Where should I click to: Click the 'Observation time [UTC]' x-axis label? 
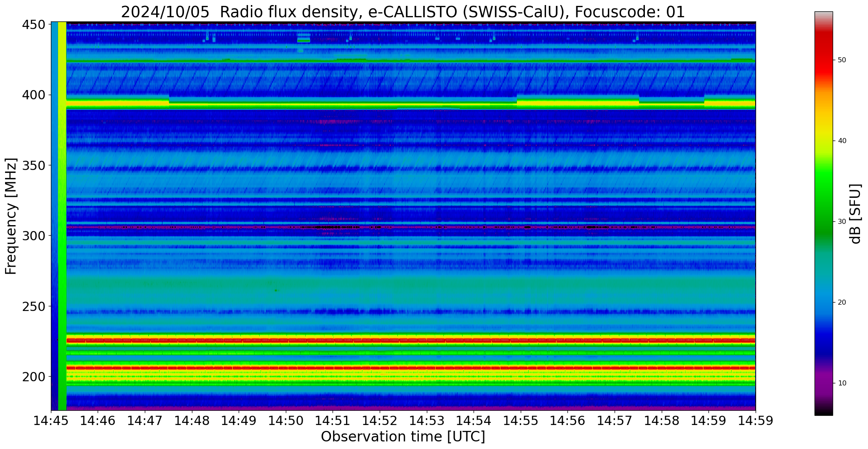(x=403, y=436)
